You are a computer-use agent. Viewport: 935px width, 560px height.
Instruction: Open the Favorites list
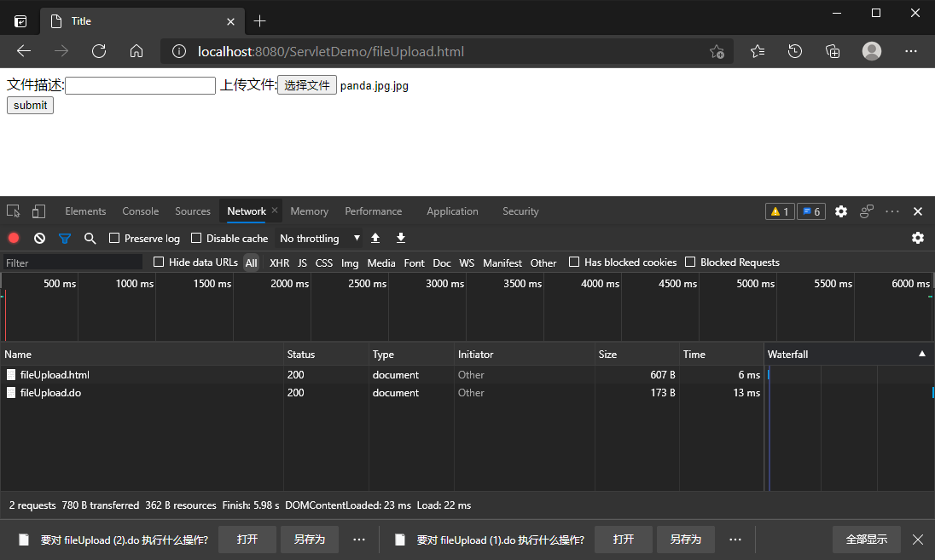click(758, 52)
